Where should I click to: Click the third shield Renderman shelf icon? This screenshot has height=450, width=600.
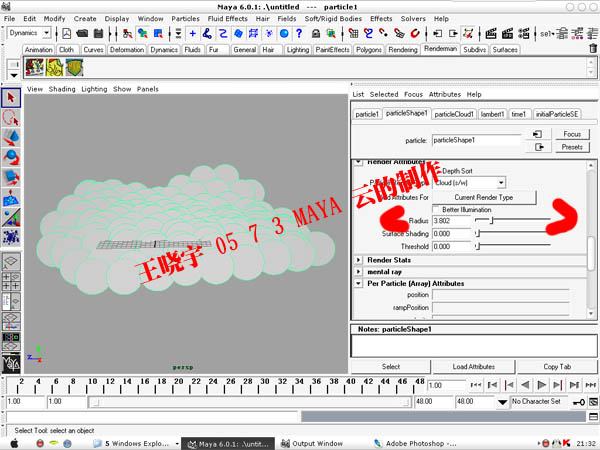[x=74, y=67]
